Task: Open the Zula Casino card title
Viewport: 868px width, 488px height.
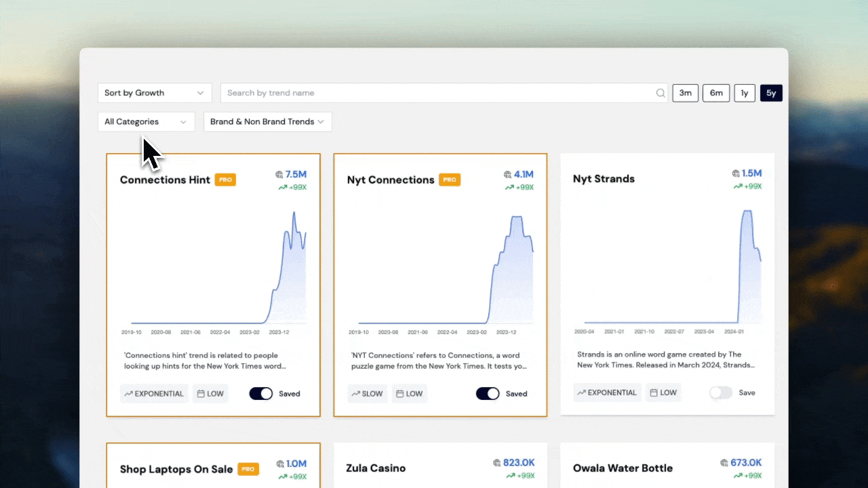Action: (x=376, y=468)
